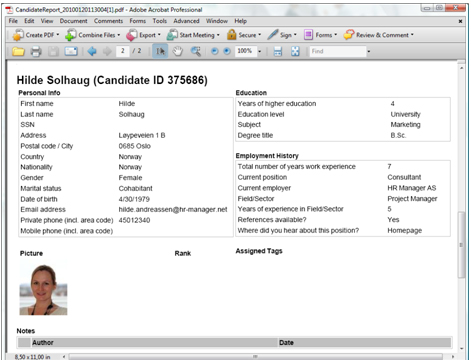Go to next page arrow

pos(107,51)
